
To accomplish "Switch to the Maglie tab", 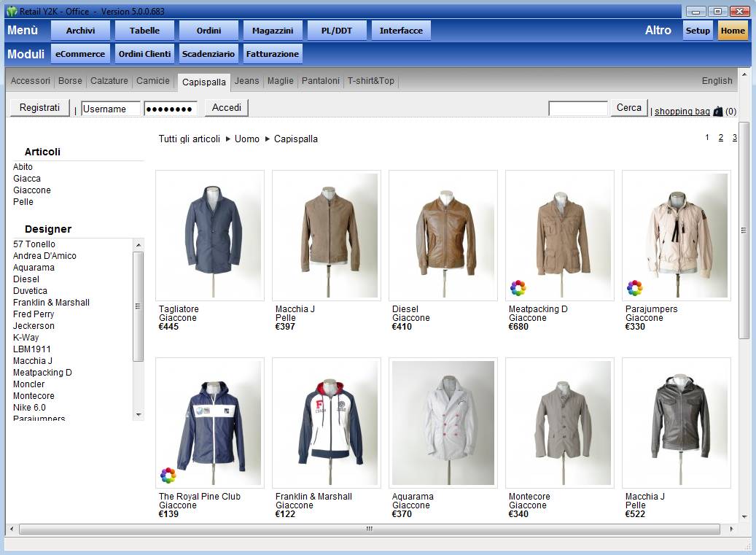I will click(x=281, y=81).
